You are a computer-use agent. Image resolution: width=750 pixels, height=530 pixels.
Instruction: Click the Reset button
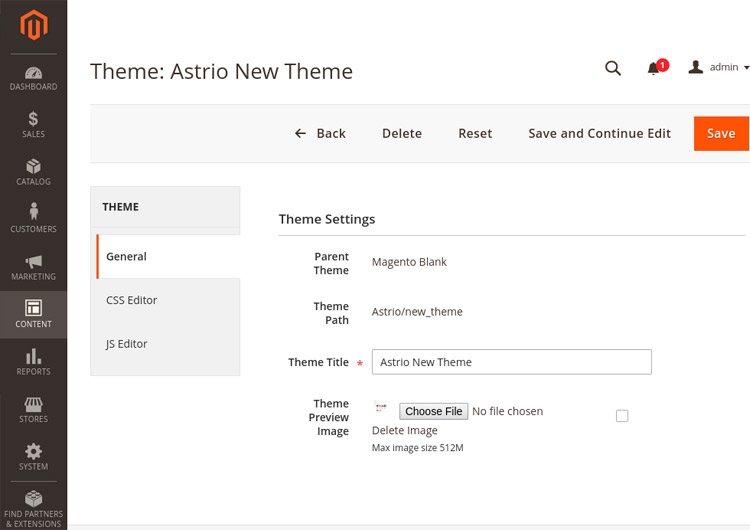tap(475, 133)
